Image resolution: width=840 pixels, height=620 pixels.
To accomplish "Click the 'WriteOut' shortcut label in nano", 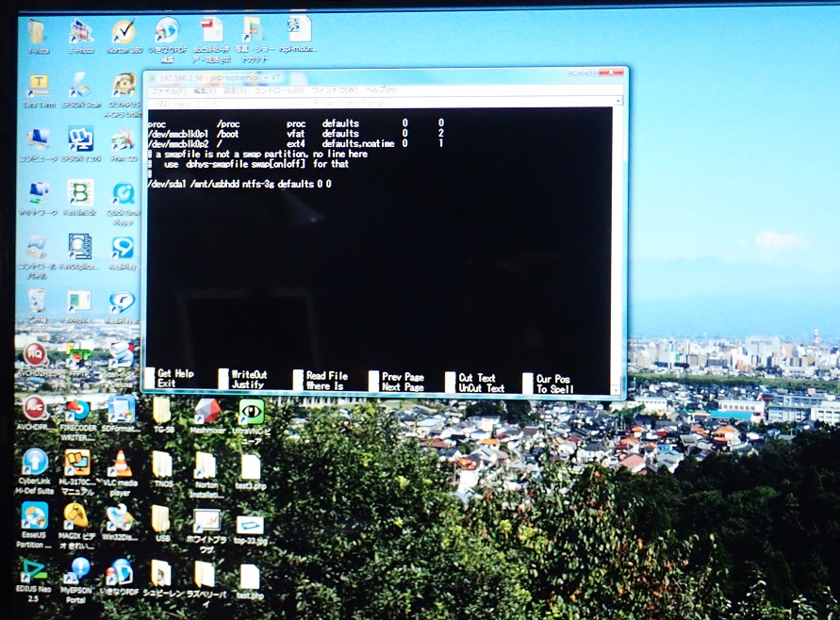I will [249, 374].
